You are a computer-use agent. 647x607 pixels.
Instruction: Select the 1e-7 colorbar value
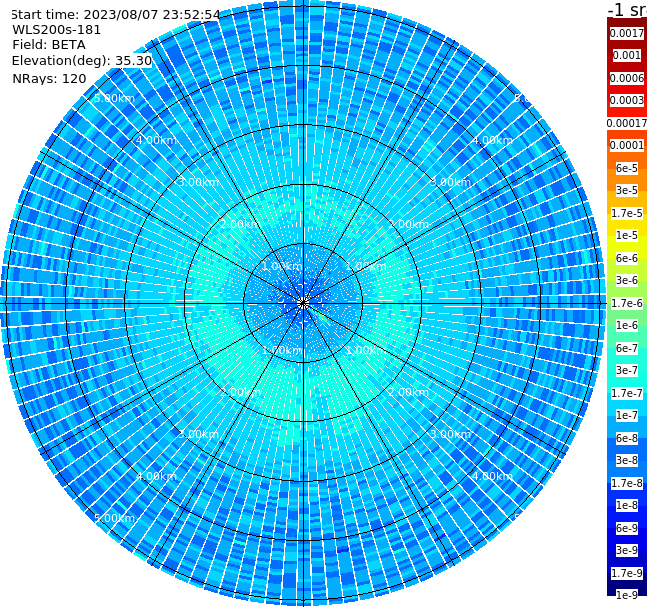pyautogui.click(x=627, y=415)
